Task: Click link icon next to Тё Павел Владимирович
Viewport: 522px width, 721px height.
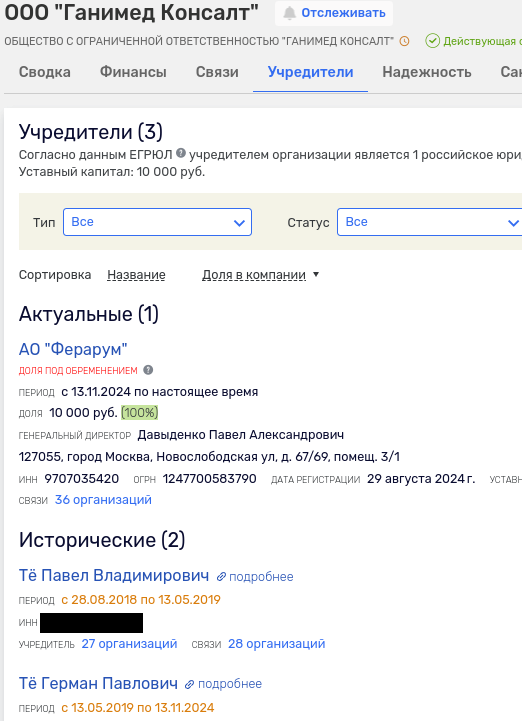Action: [x=221, y=577]
